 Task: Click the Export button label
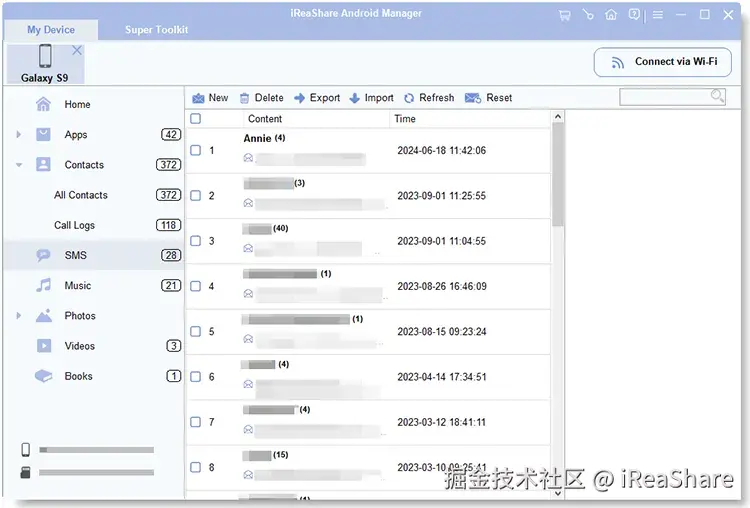(325, 98)
